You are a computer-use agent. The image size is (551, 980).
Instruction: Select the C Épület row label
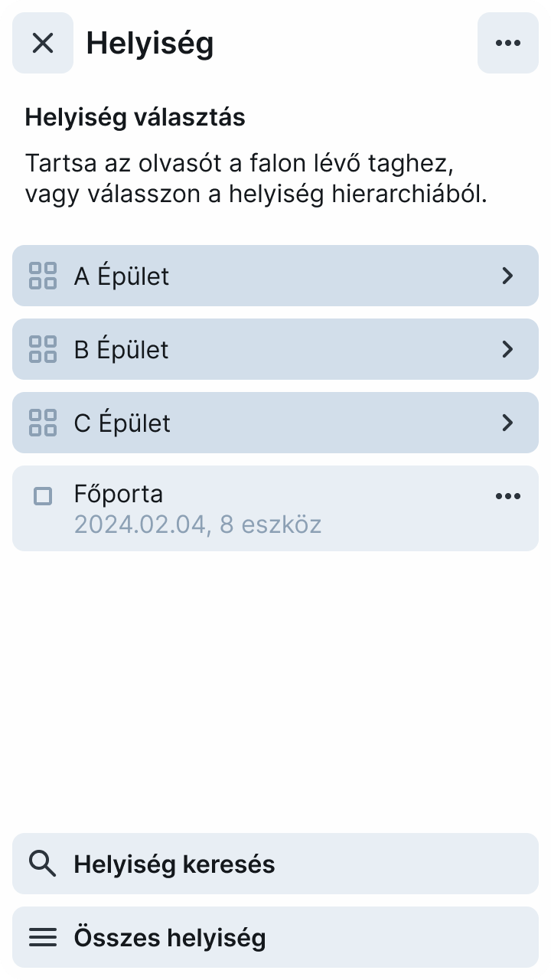point(122,423)
